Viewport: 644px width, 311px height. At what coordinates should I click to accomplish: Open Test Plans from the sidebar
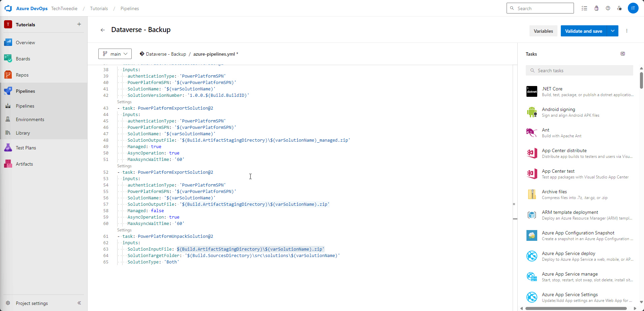tap(26, 147)
